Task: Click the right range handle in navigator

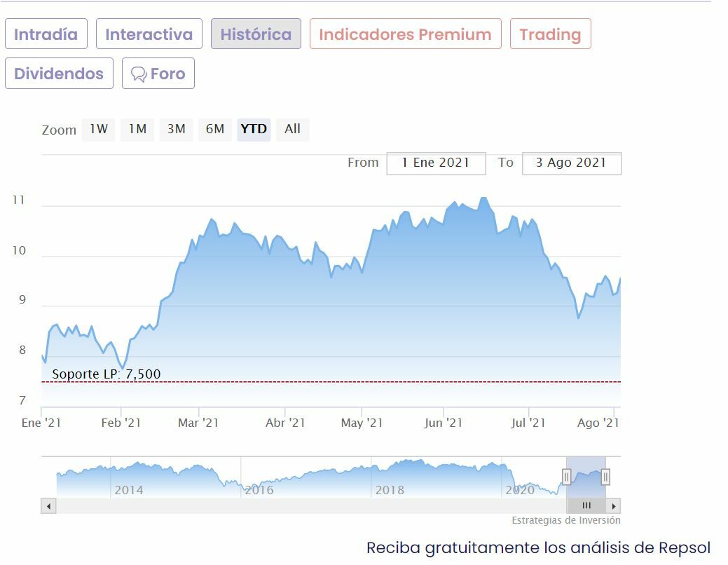Action: click(605, 477)
